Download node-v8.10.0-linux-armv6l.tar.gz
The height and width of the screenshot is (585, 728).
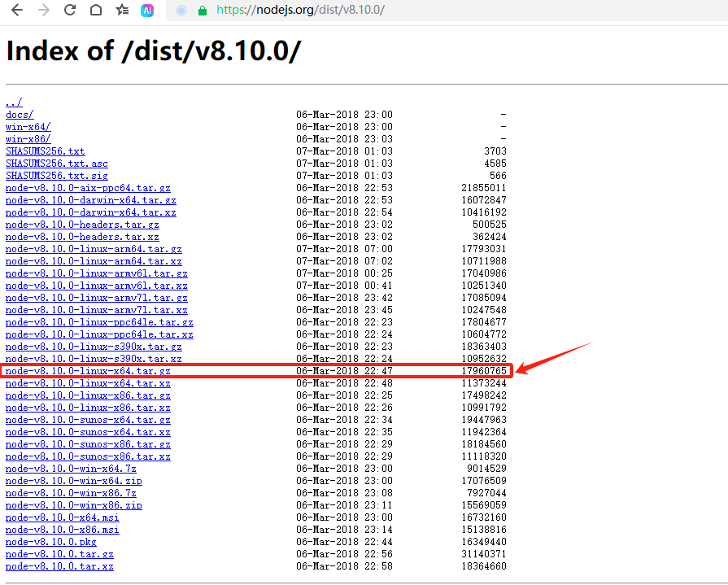click(x=97, y=273)
